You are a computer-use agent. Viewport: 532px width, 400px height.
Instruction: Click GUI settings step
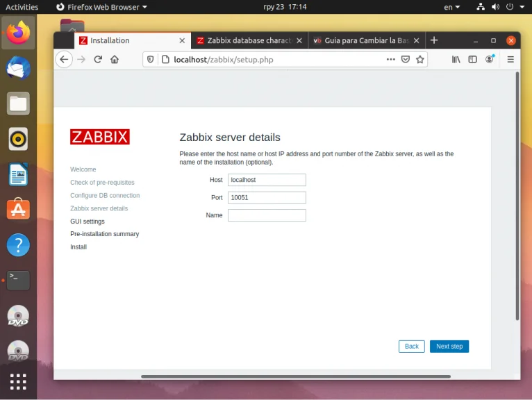[88, 222]
